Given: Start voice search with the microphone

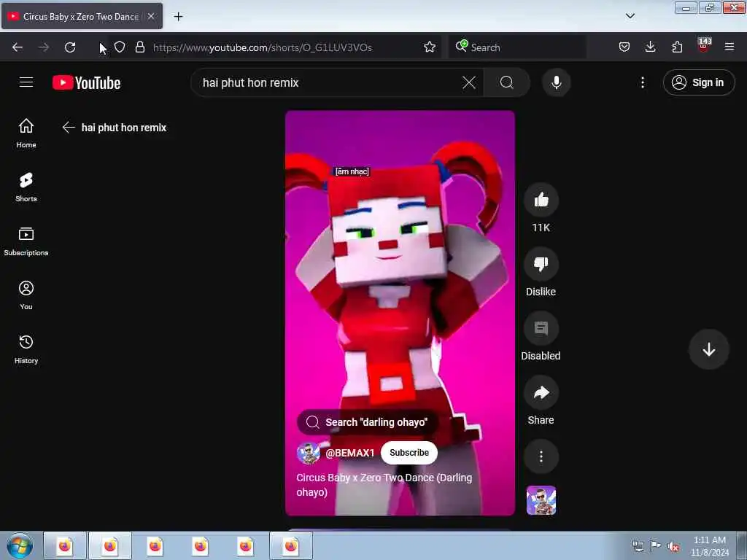Looking at the screenshot, I should coord(556,82).
